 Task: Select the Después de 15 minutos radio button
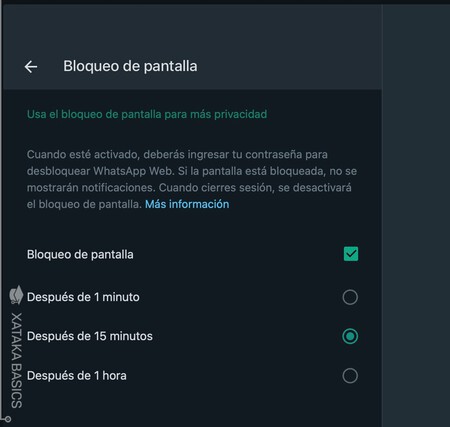click(x=350, y=336)
